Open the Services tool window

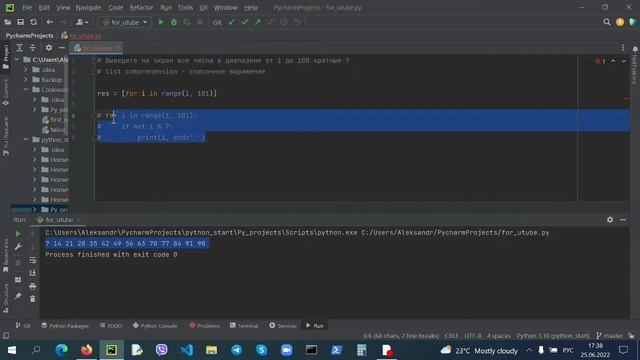[283, 326]
